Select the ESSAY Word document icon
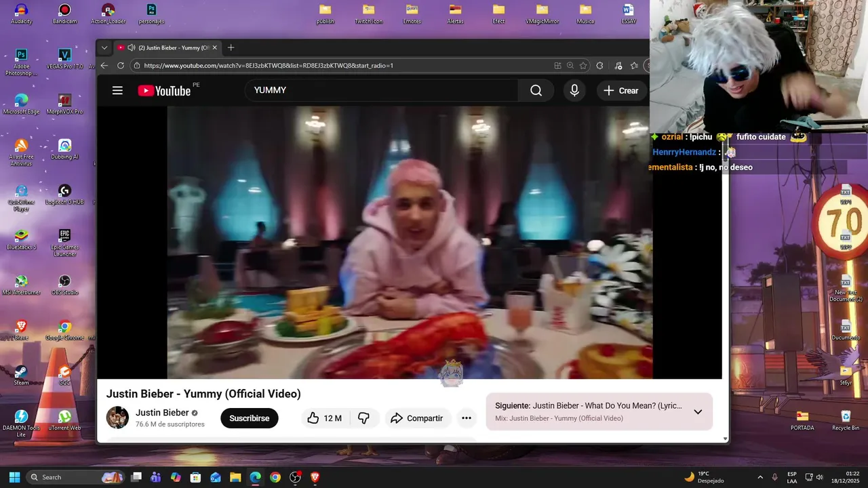 tap(628, 14)
